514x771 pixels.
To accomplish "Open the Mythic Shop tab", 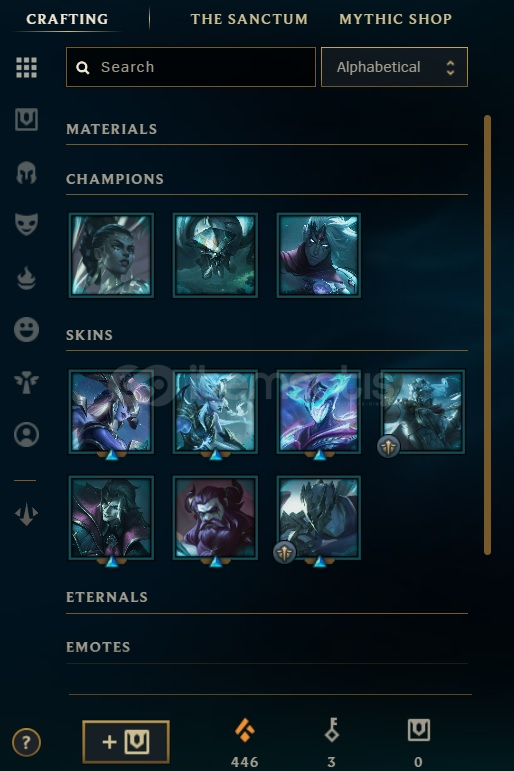I will coord(395,19).
